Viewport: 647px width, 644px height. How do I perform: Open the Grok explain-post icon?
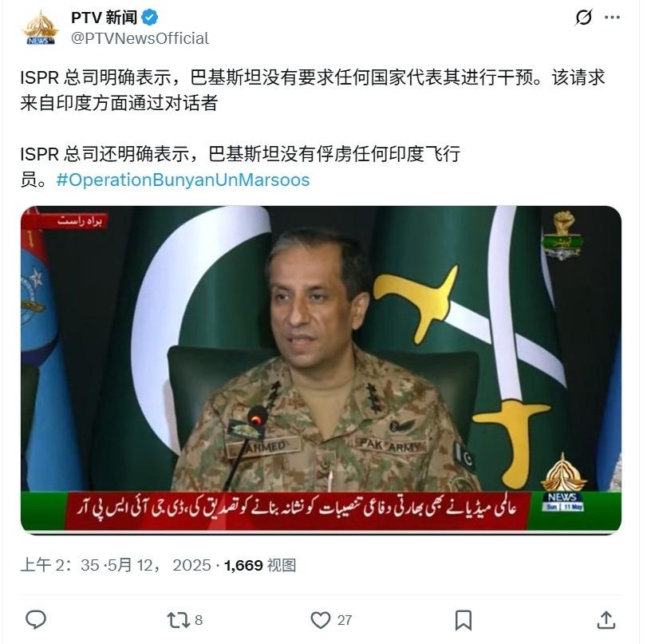point(583,18)
